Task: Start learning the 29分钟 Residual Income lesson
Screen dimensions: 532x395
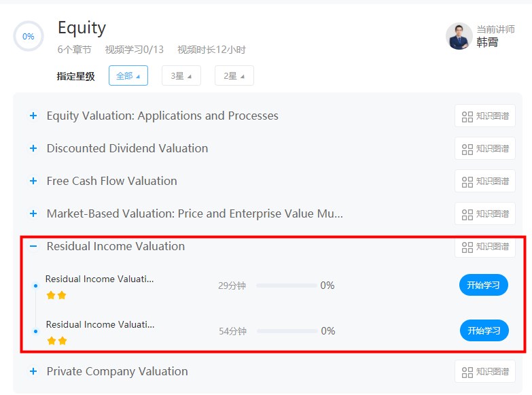Action: tap(483, 286)
